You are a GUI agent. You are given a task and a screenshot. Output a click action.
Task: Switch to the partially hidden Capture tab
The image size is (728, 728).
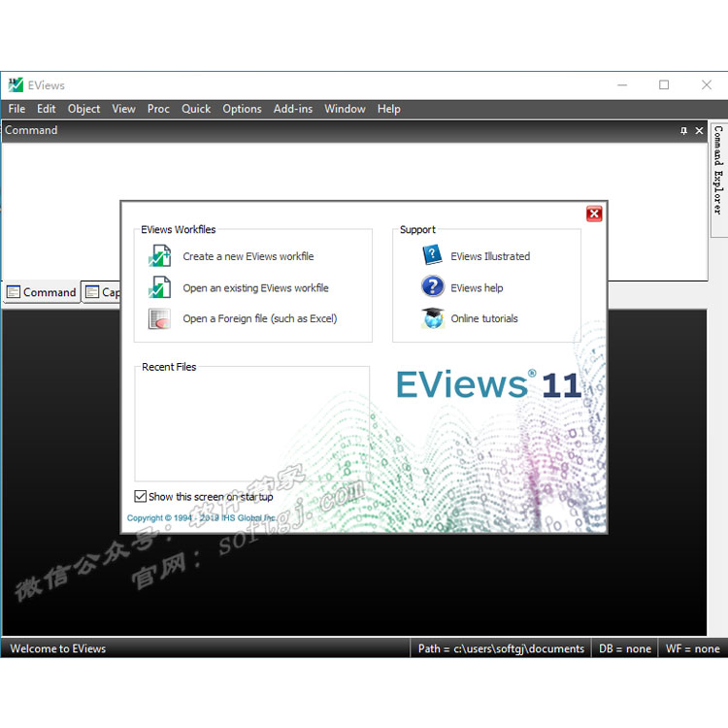(x=102, y=292)
